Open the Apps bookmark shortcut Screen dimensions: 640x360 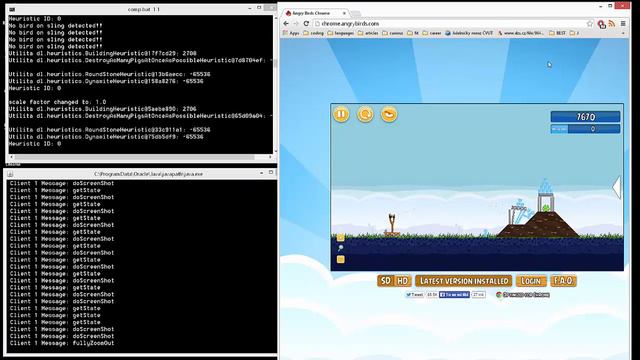(x=291, y=33)
